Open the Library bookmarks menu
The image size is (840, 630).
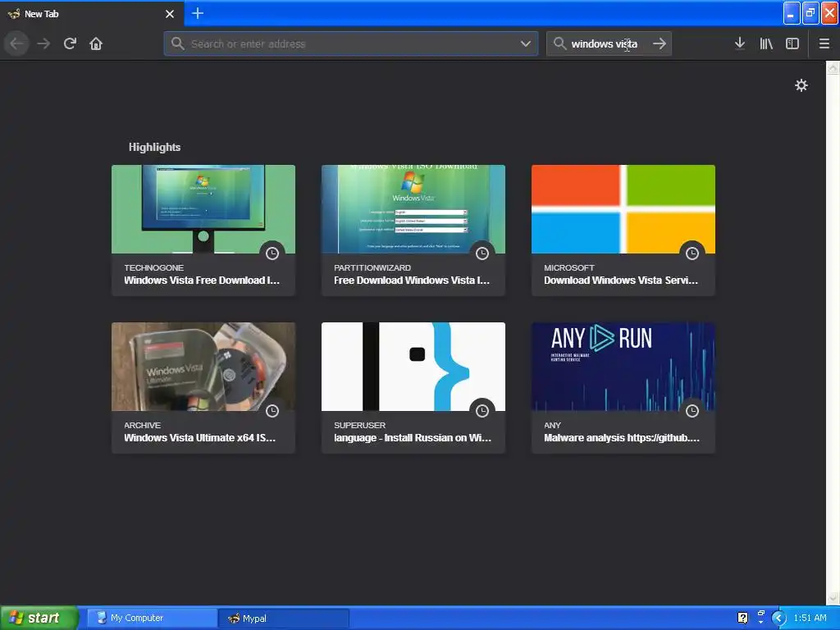click(766, 43)
